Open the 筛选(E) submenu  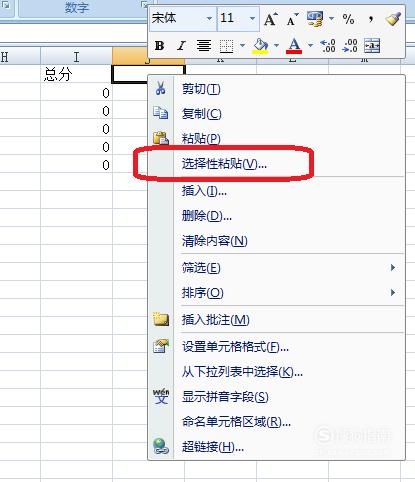pyautogui.click(x=276, y=268)
